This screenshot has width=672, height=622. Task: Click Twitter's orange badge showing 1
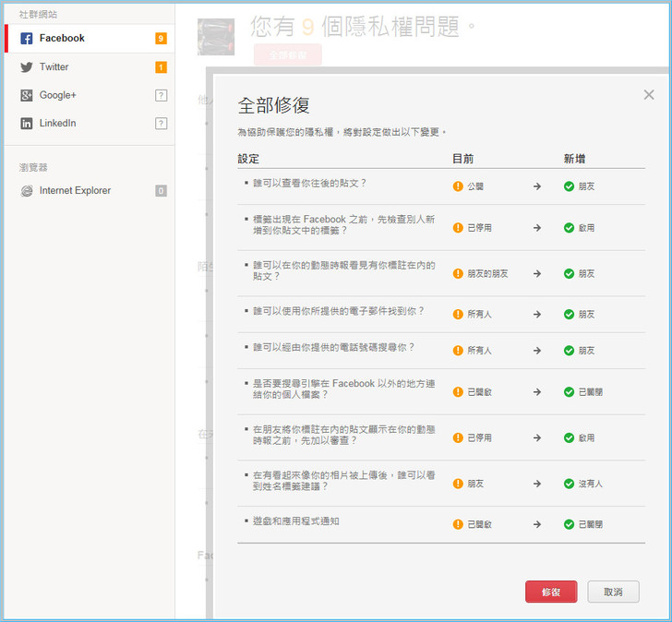tap(161, 67)
